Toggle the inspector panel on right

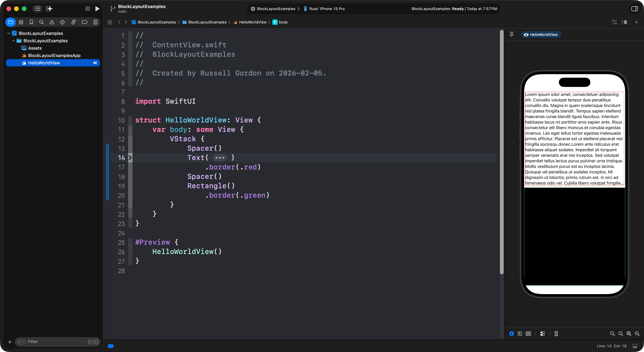point(634,9)
